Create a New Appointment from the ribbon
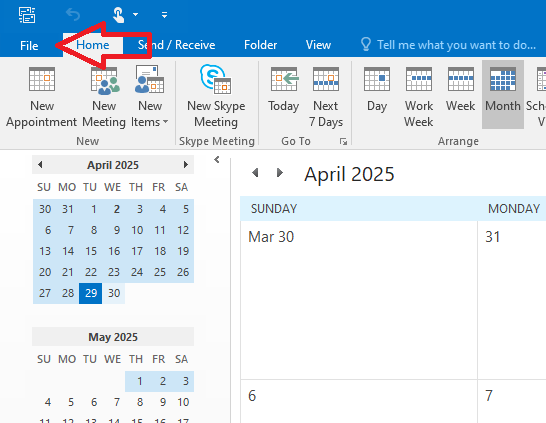 (41, 96)
